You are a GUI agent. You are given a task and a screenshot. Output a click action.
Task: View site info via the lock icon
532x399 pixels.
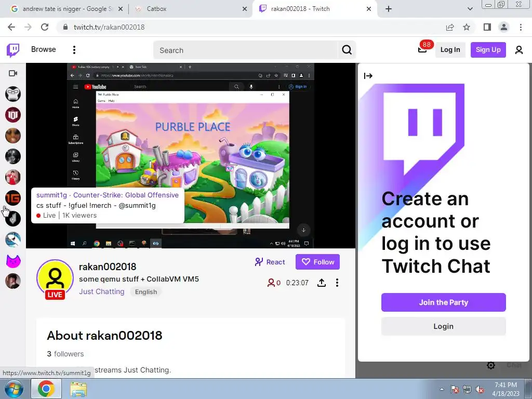(x=65, y=27)
